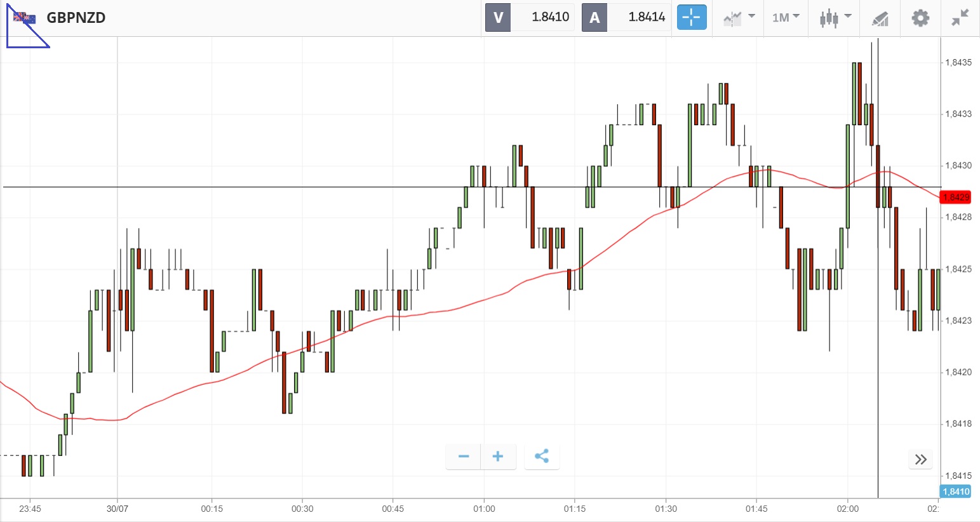Click the blue 1,8410 price marker
The height and width of the screenshot is (522, 980).
pos(955,492)
